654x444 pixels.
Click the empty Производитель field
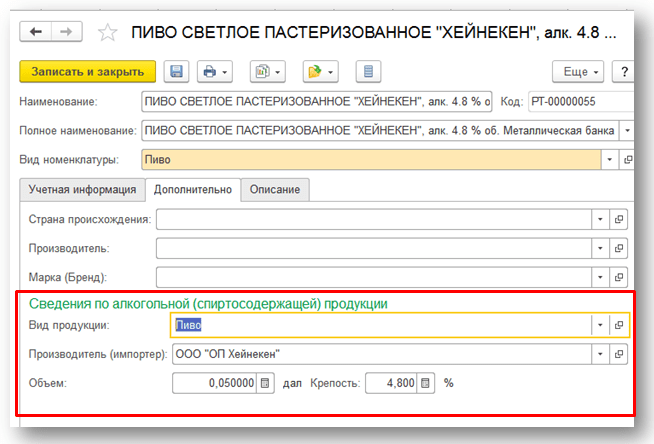[374, 248]
